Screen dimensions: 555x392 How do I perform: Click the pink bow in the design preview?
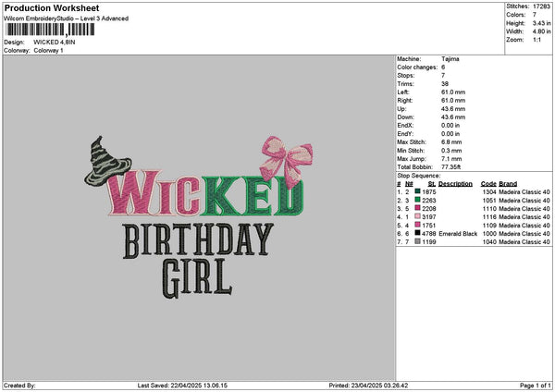click(287, 161)
